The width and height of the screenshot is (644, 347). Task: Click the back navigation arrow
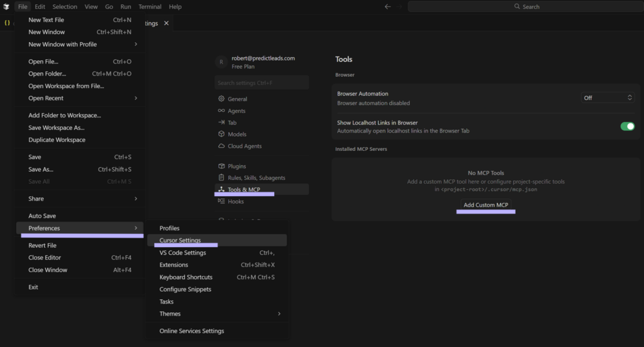387,6
